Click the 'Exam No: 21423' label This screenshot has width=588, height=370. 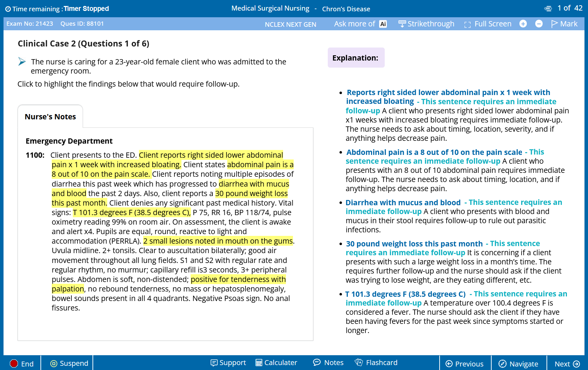[x=30, y=24]
